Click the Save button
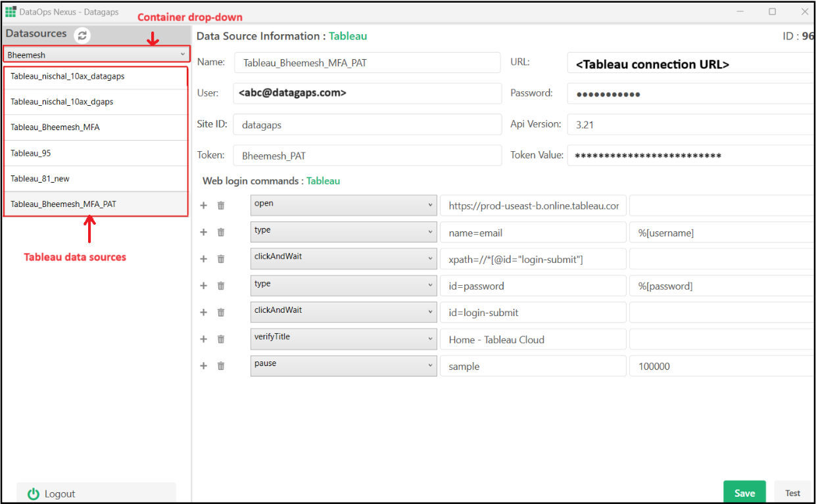The height and width of the screenshot is (504, 816). tap(744, 493)
